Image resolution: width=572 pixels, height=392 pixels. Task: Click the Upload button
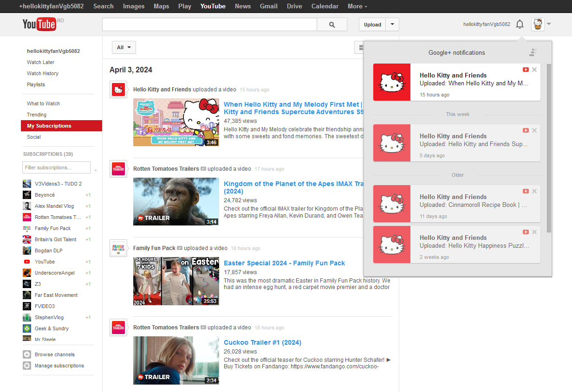coord(372,25)
